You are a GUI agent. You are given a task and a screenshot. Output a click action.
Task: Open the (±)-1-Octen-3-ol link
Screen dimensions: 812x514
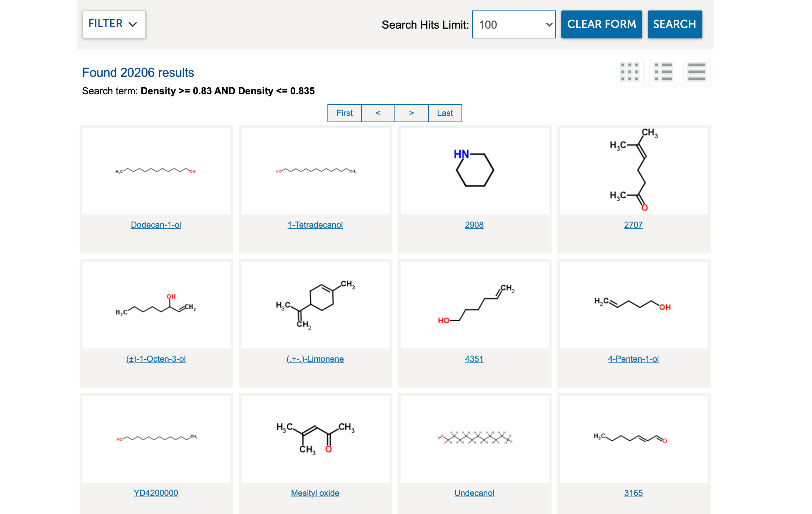(156, 359)
